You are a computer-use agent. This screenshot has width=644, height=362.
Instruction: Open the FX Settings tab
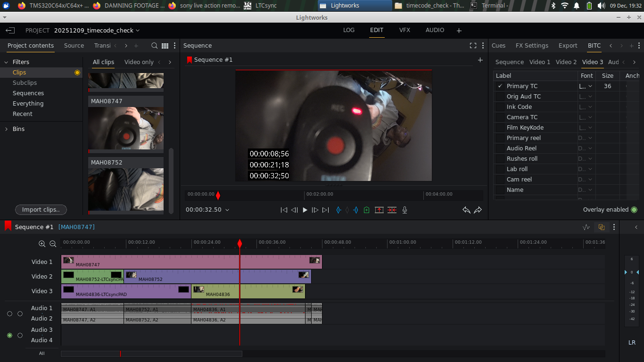(532, 46)
